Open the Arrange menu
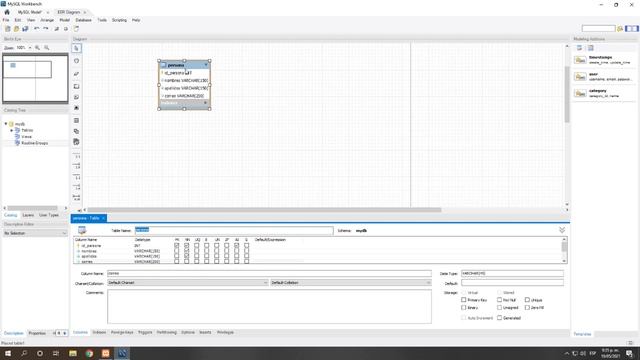Screen dimensions: 640x360 [47, 20]
